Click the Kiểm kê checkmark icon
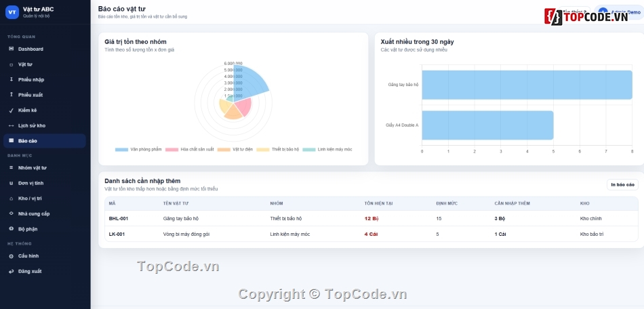 point(11,110)
